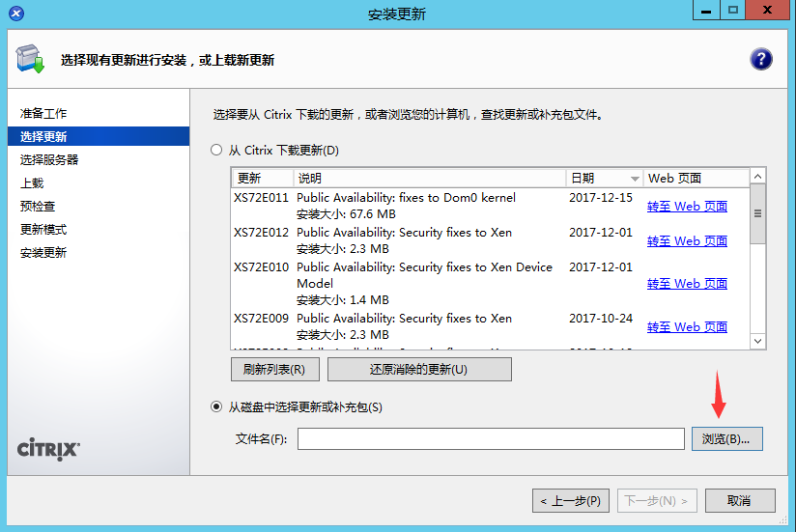Screen dimensions: 796x532
Task: Select the XS72E009 update row
Action: click(x=491, y=326)
